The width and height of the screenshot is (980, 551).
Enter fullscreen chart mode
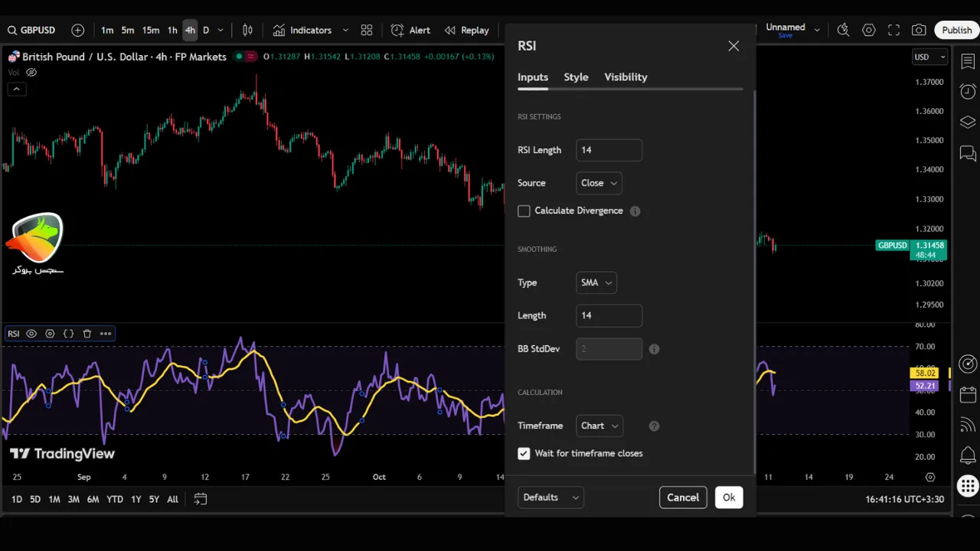point(893,31)
